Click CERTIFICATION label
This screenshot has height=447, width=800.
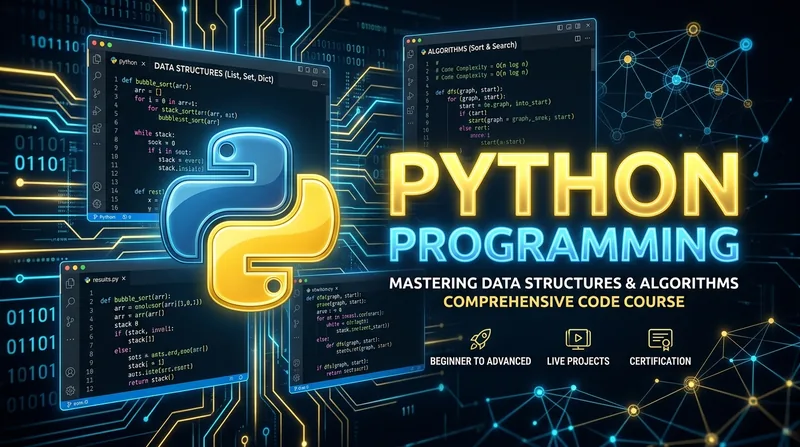(x=660, y=361)
